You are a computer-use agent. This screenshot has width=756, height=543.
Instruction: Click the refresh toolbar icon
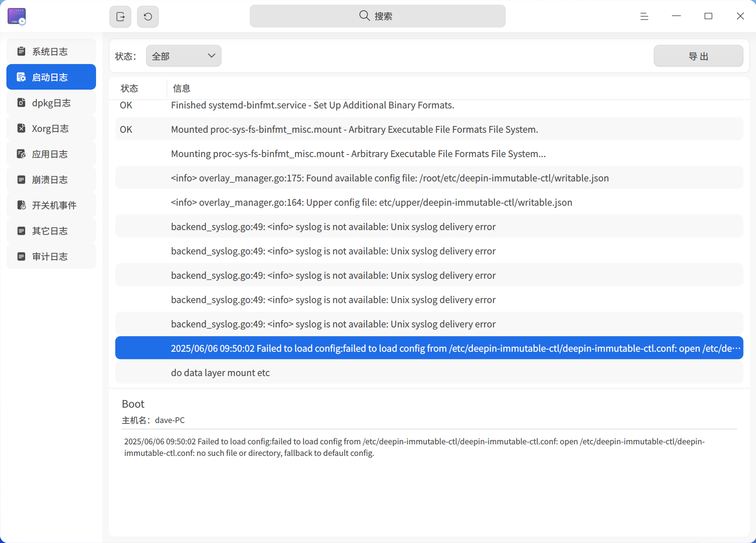click(148, 17)
